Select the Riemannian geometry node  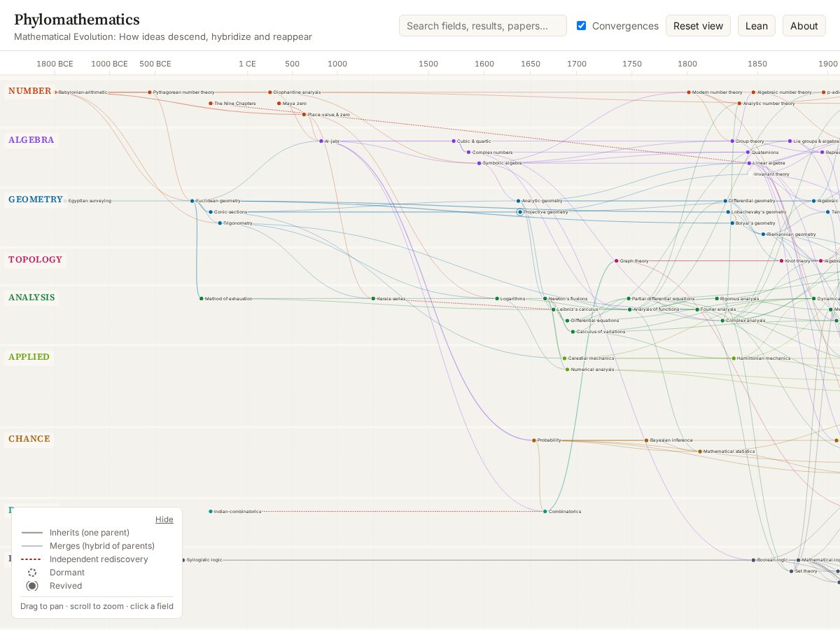(764, 234)
